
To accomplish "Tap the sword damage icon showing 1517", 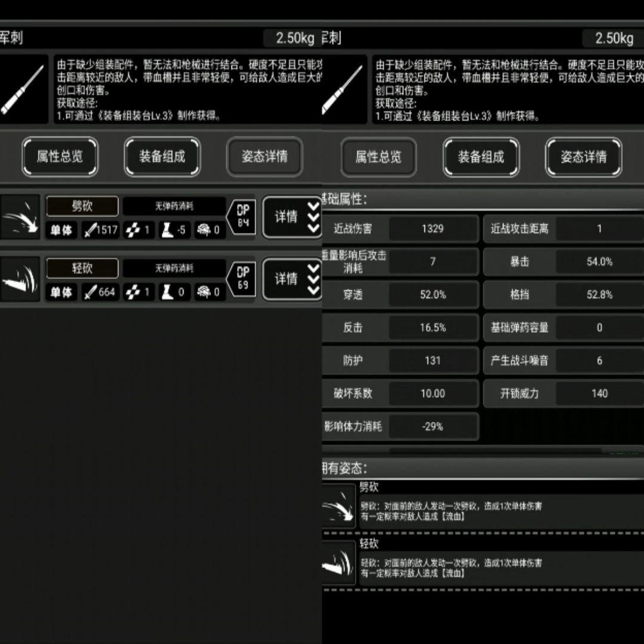I will pyautogui.click(x=89, y=230).
